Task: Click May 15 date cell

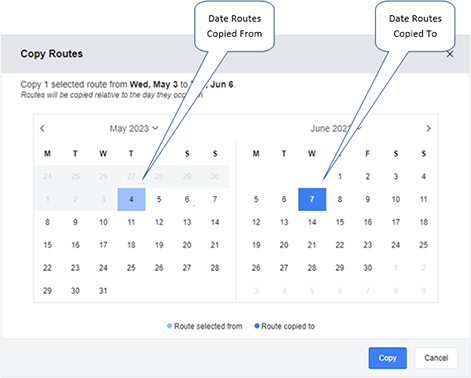Action: pyautogui.click(x=47, y=245)
